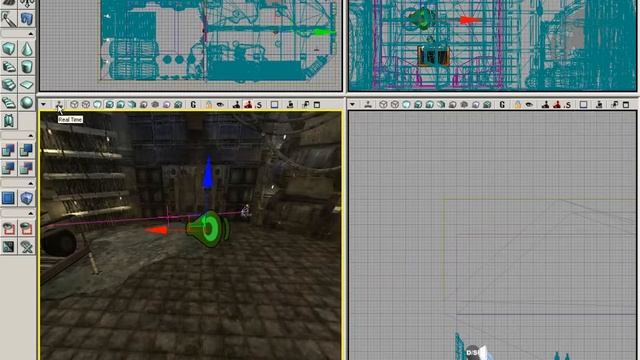Collapse the CSG operations toolbox section

31,135
